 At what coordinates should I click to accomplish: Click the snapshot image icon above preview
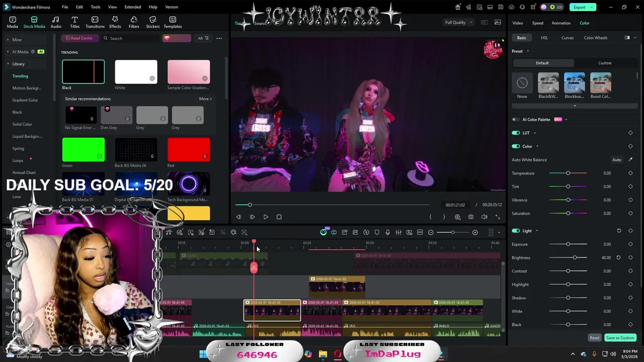(x=498, y=22)
